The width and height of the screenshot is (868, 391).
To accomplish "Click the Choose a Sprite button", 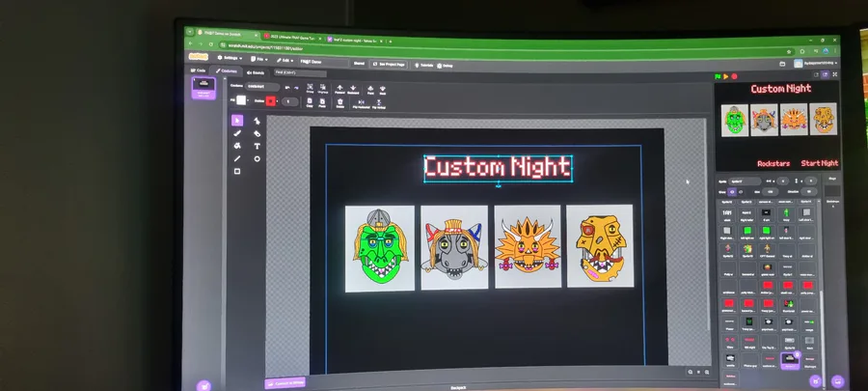I will pos(815,380).
